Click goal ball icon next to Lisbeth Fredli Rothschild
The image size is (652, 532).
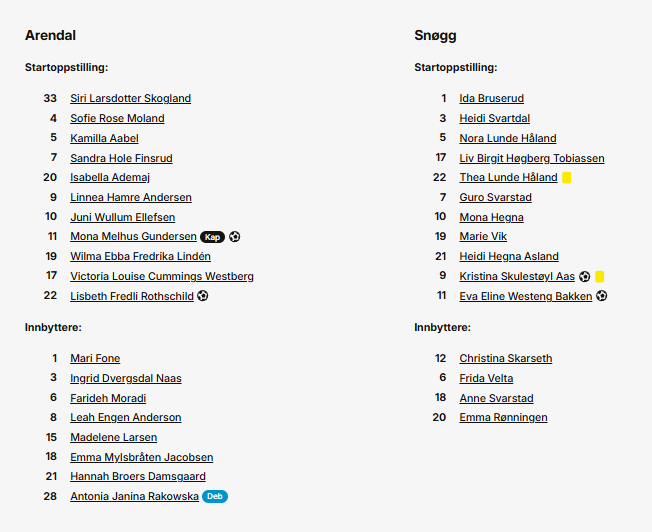click(x=203, y=296)
